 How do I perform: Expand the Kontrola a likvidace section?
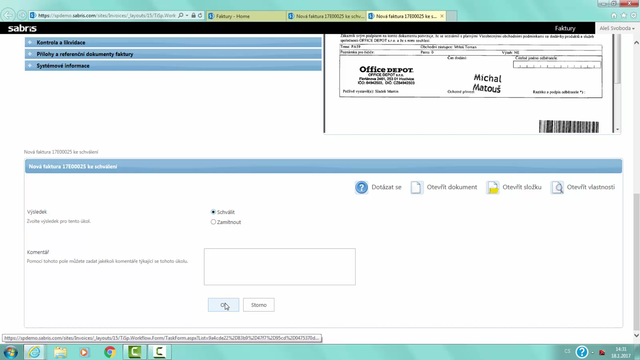[173, 42]
